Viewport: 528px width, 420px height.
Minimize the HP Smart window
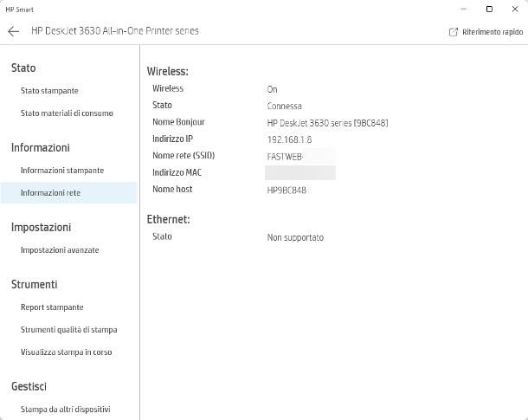464,10
